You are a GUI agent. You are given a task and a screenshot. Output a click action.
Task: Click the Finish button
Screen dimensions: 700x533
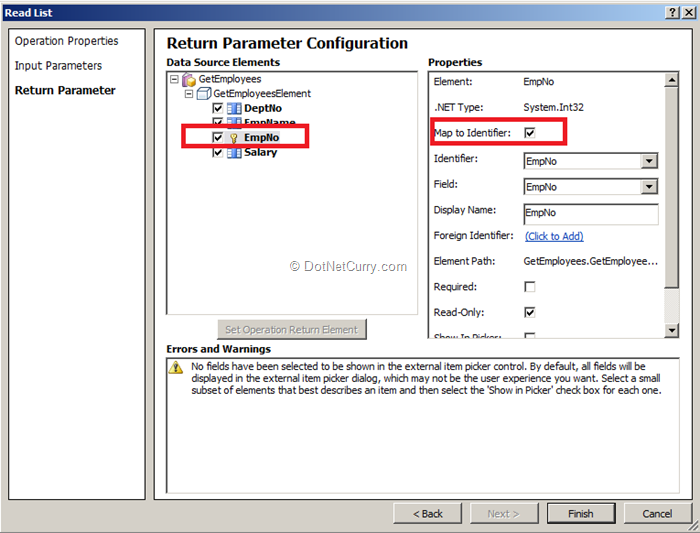coord(581,513)
